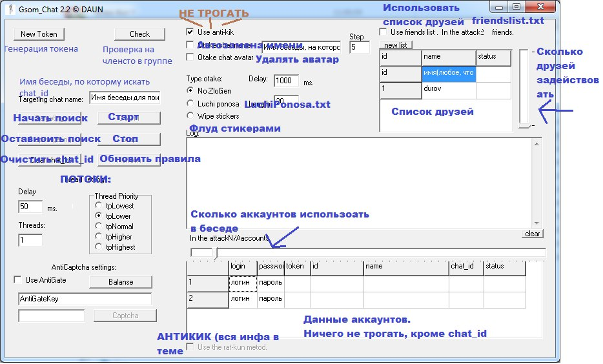Click the password column header
Image resolution: width=603 pixels, height=364 pixels.
coord(271,268)
